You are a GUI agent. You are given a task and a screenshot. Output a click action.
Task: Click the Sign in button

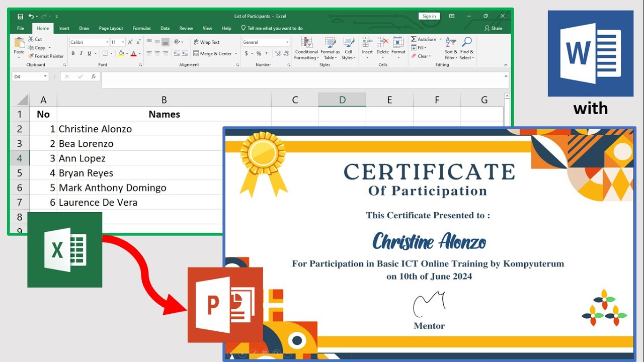(x=429, y=16)
